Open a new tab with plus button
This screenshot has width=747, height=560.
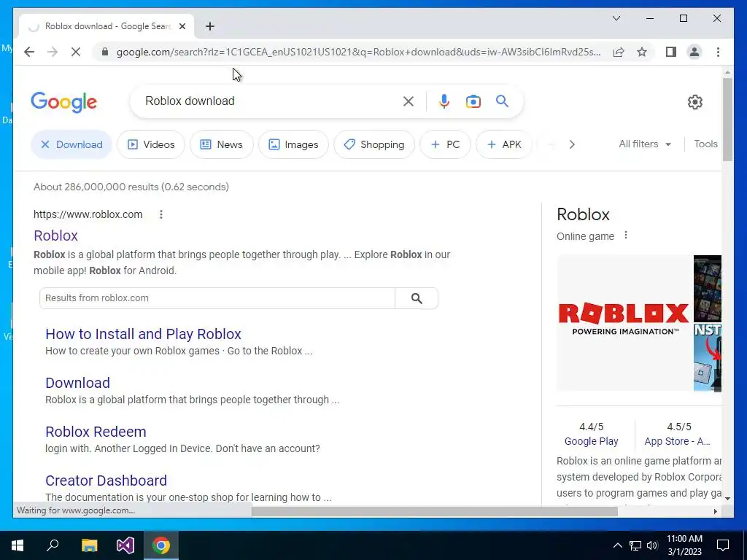[209, 26]
